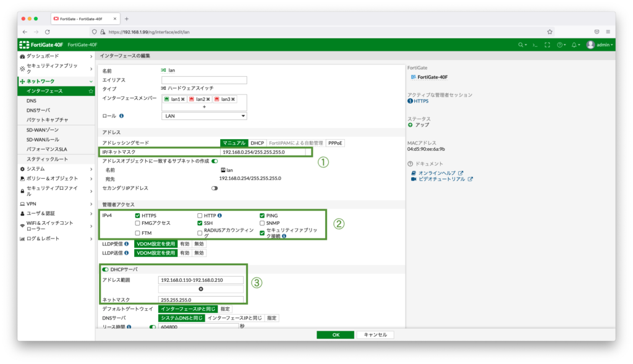Open the browser hamburger menu

point(608,32)
